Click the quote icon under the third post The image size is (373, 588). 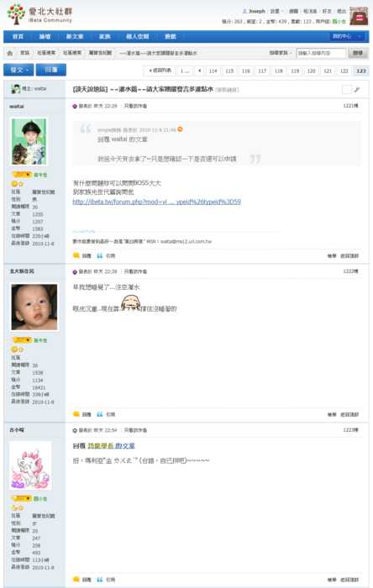point(100,580)
